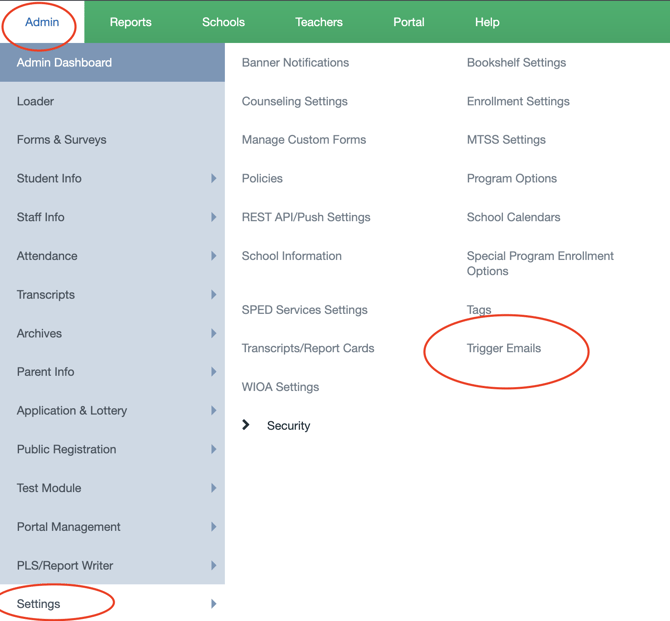Switch to the Reports tab

130,22
